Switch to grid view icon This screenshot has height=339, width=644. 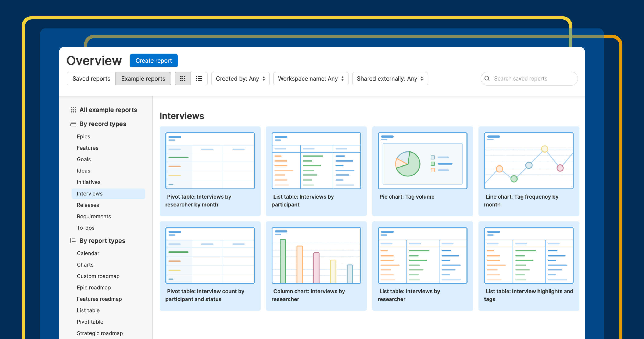click(183, 79)
